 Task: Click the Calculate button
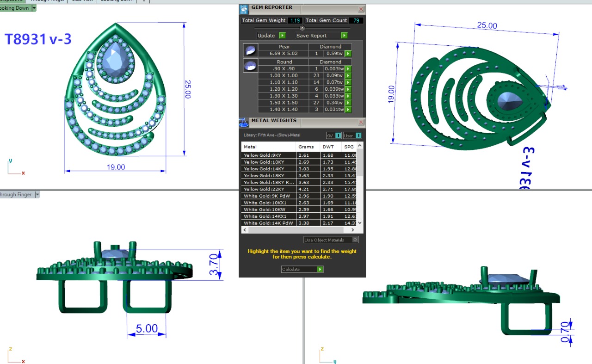[302, 269]
